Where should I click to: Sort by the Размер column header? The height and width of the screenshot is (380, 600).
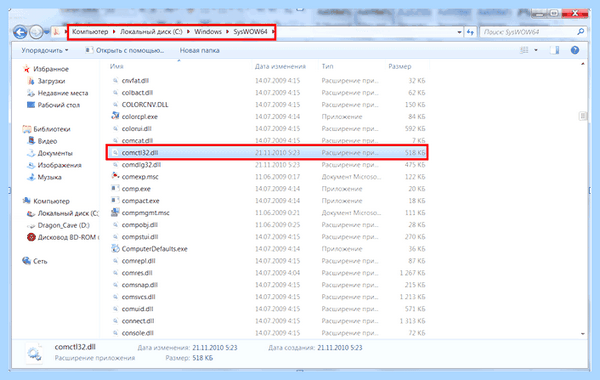click(x=399, y=66)
